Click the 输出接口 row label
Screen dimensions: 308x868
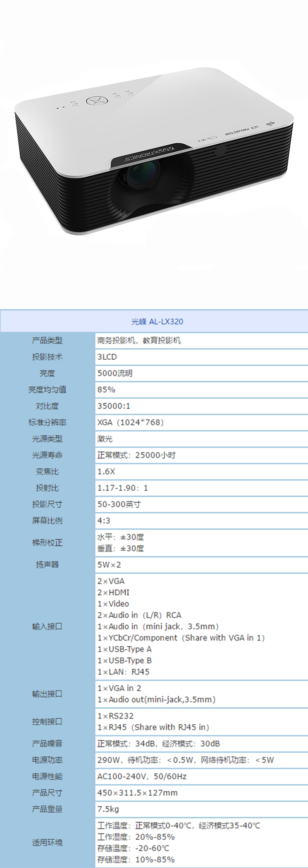pyautogui.click(x=47, y=694)
